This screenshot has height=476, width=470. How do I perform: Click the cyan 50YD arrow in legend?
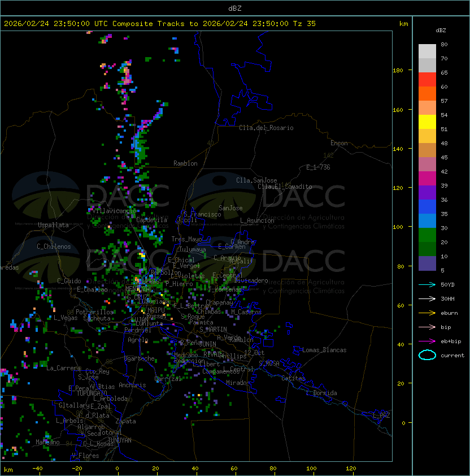pos(427,284)
